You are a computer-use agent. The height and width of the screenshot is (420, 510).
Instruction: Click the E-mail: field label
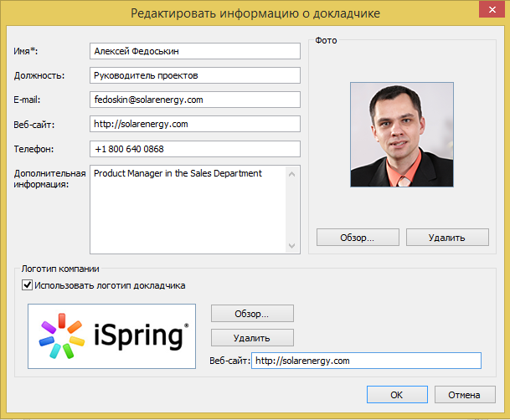coord(27,100)
